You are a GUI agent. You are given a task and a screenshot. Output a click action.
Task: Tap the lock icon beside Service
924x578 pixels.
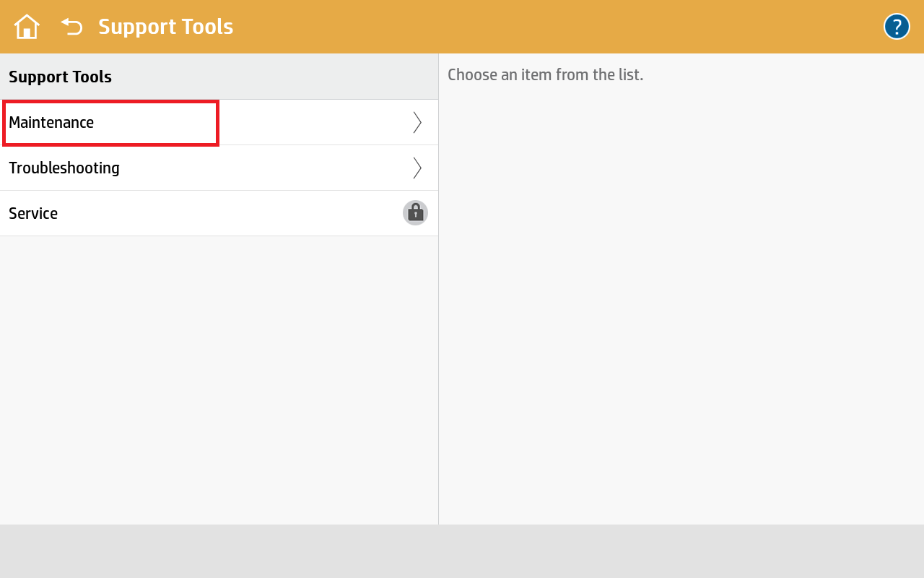click(x=415, y=213)
